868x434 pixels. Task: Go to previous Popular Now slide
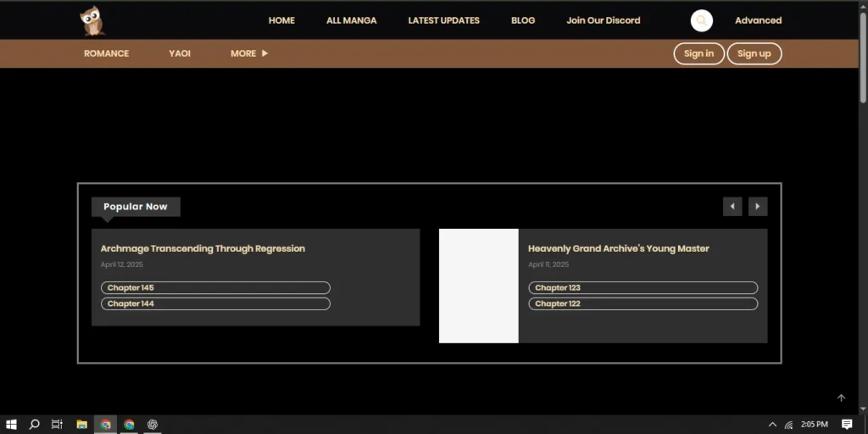point(732,207)
